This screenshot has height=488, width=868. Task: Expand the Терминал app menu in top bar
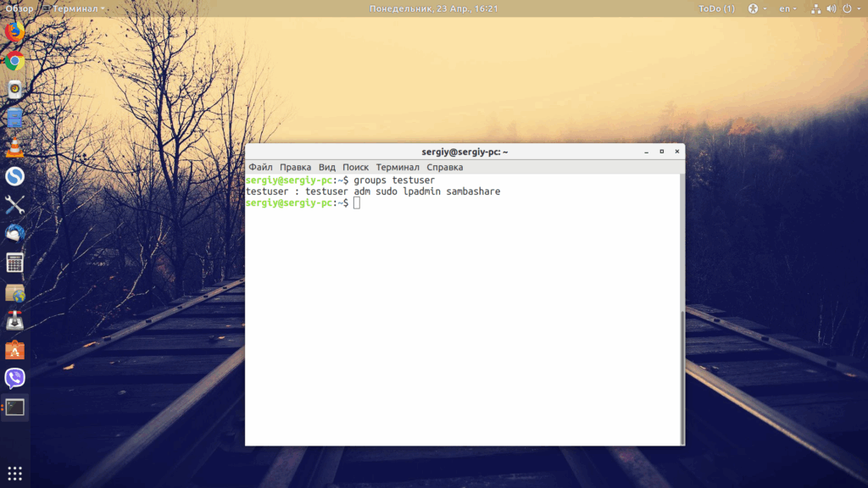tap(74, 8)
